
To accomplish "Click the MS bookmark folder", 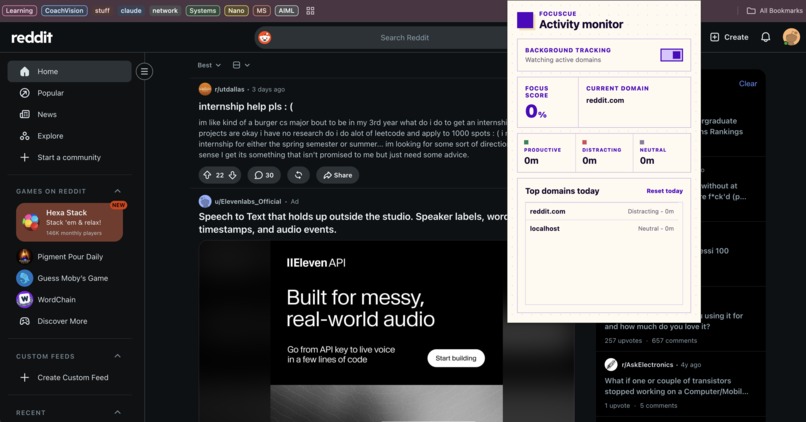I will (x=261, y=10).
